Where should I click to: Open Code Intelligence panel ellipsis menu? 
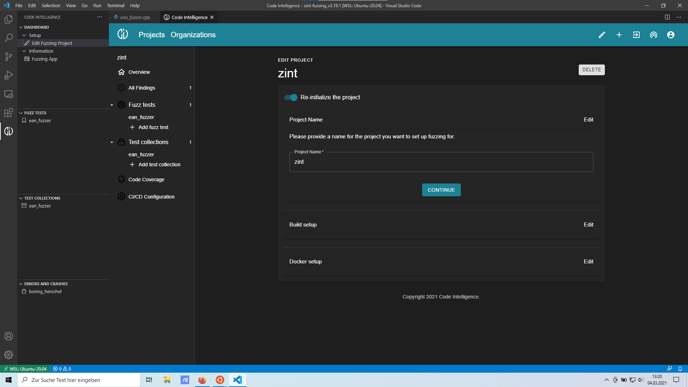click(x=100, y=17)
